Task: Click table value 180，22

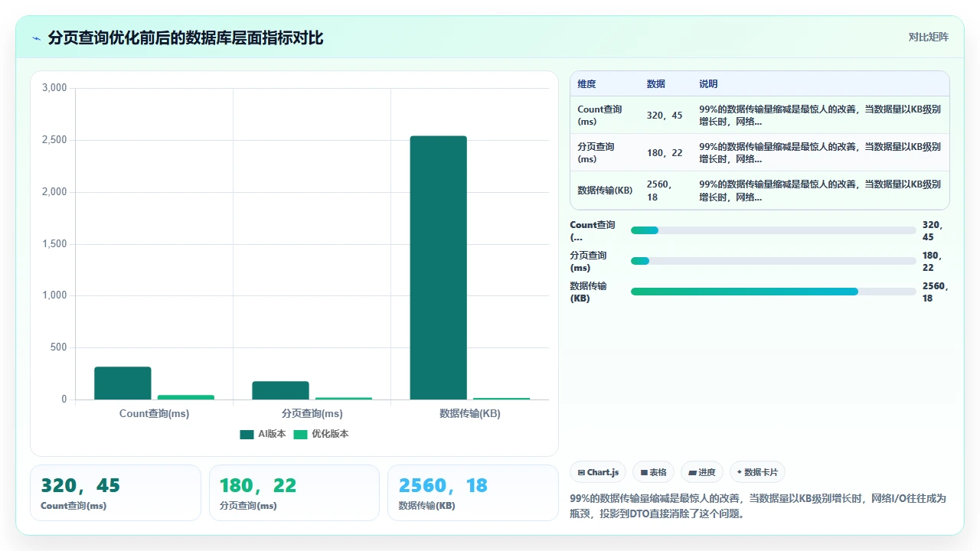Action: [x=665, y=153]
